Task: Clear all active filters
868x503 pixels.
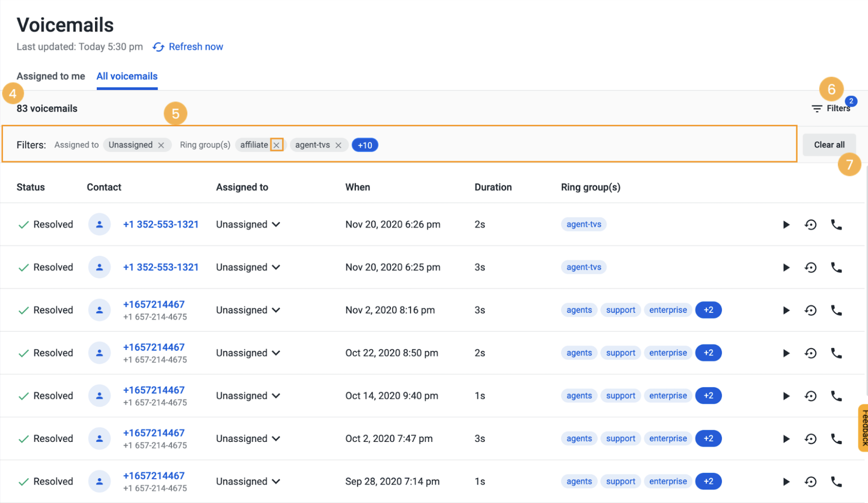Action: pyautogui.click(x=829, y=145)
